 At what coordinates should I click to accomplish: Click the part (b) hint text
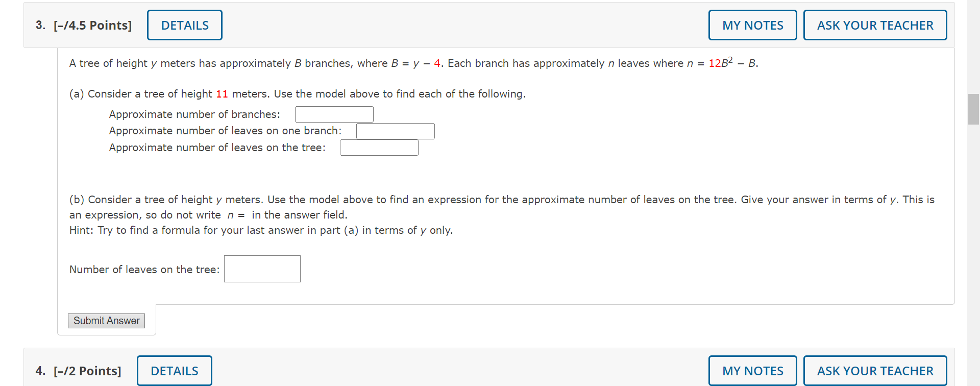(260, 230)
